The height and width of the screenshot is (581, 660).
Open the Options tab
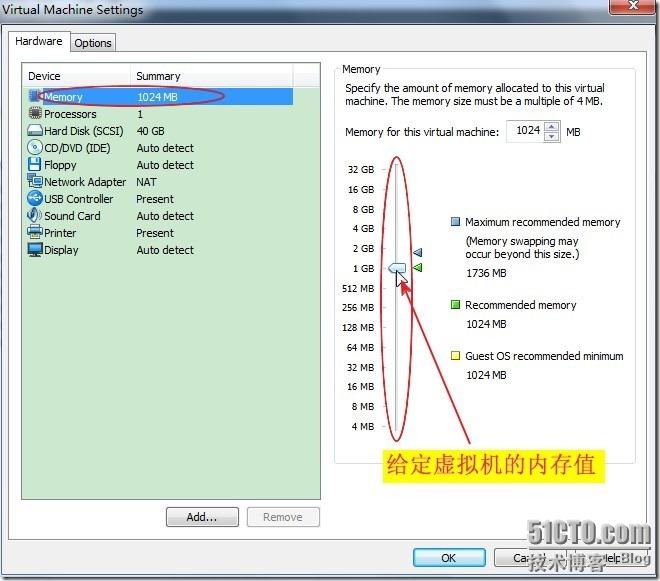coord(93,43)
